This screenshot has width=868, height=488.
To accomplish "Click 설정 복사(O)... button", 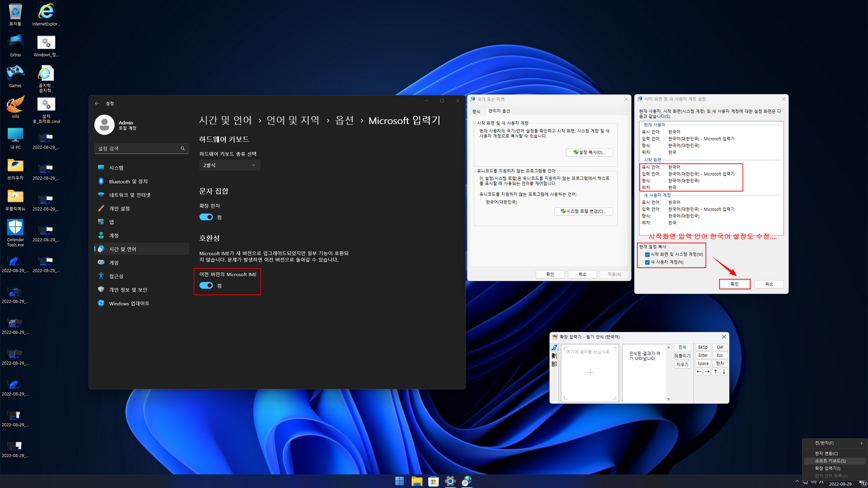I will pos(589,152).
